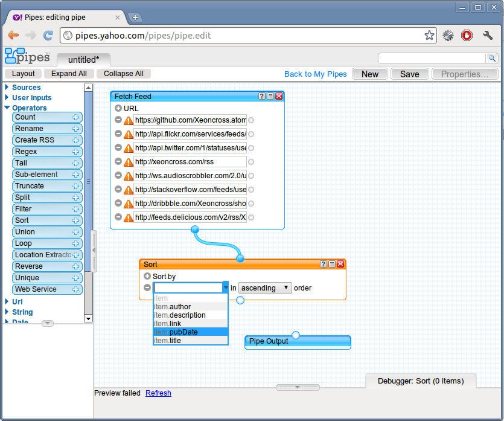Click wiring terminal of api.flickr.com URL
Viewport: 504px width, 421px height.
point(251,134)
